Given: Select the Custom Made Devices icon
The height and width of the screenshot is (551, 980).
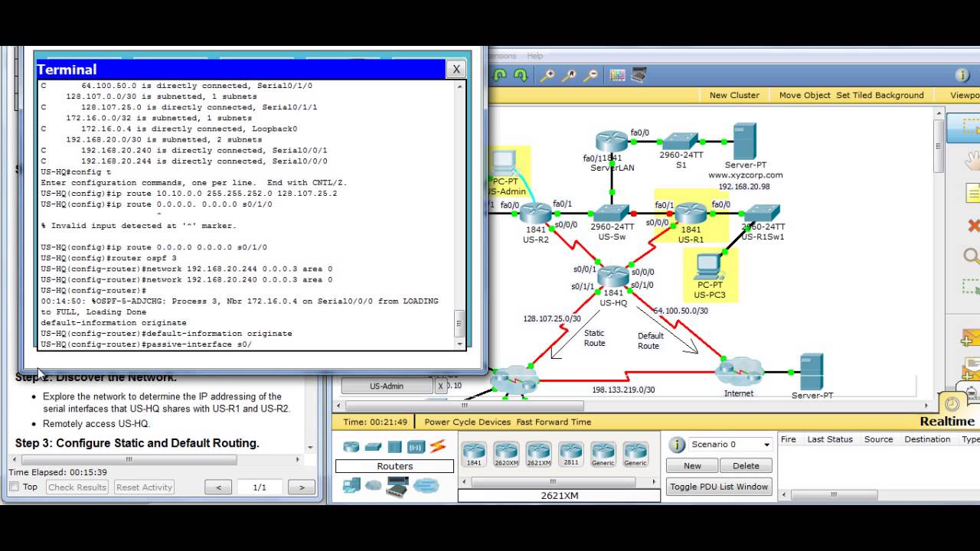Looking at the screenshot, I should click(x=397, y=485).
